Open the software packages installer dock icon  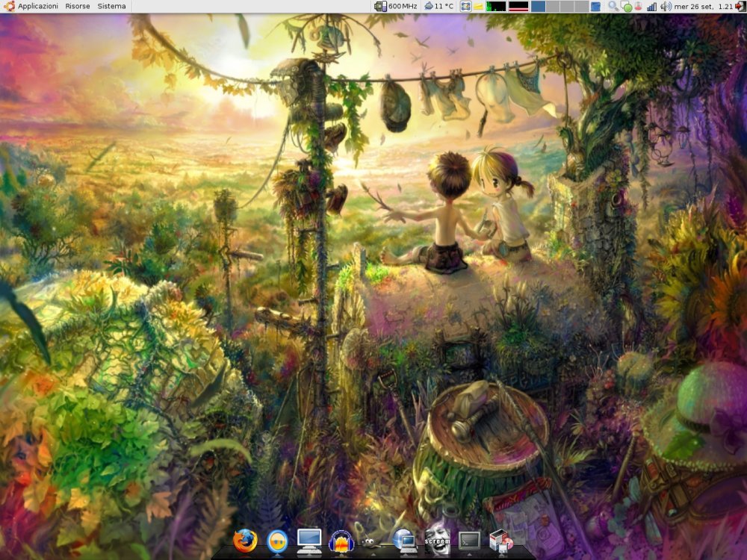(501, 542)
